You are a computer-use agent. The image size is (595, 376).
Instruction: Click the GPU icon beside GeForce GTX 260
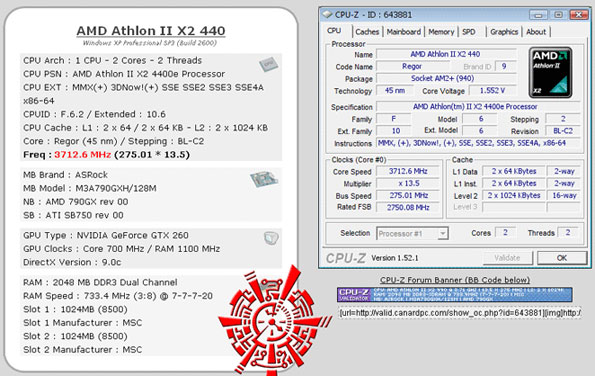click(271, 238)
